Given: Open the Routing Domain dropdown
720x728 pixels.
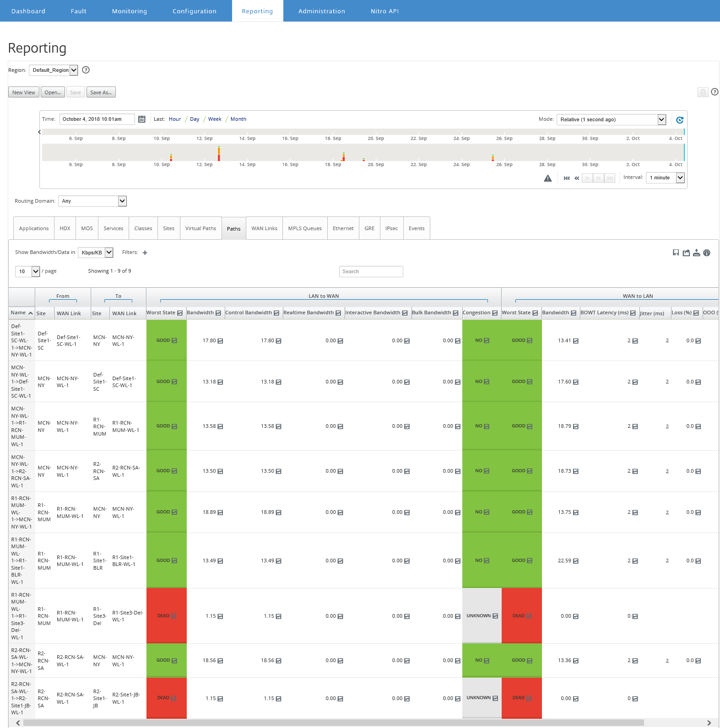Looking at the screenshot, I should (x=92, y=201).
